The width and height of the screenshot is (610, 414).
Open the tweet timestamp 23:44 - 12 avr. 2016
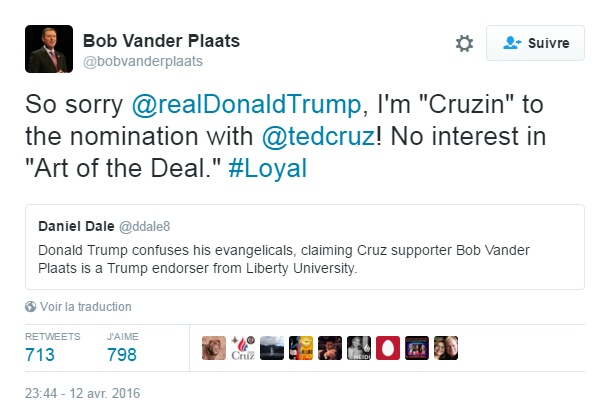click(83, 393)
